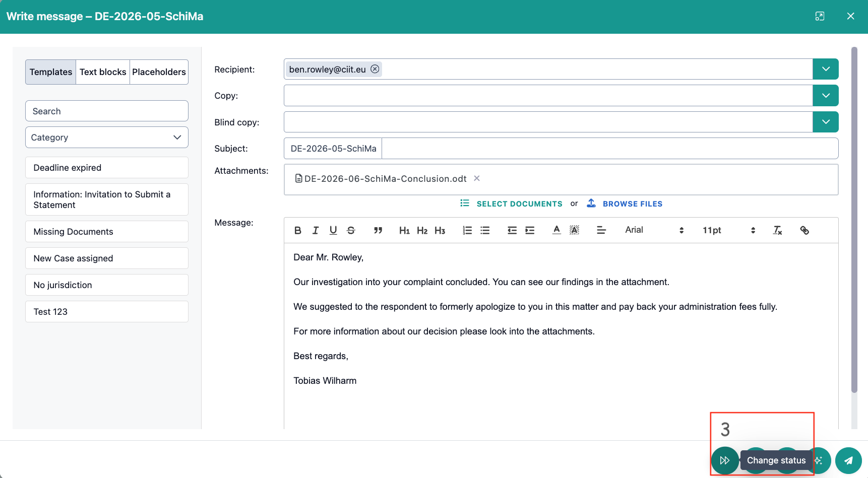Viewport: 868px width, 478px height.
Task: Choose the No jurisdiction template
Action: coord(107,285)
